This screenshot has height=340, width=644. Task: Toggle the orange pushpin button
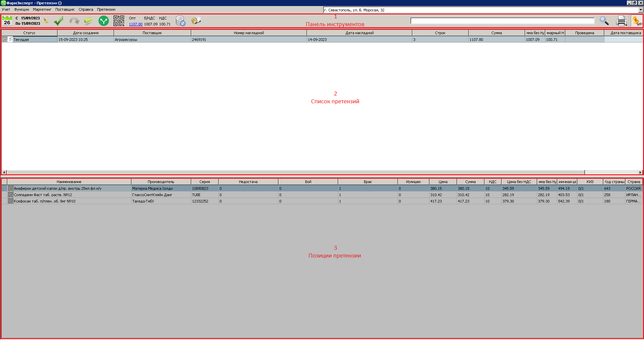[x=636, y=21]
